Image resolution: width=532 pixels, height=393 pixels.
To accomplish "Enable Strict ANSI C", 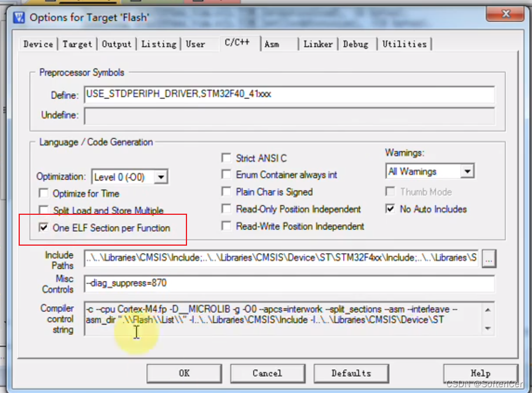I will (x=226, y=157).
